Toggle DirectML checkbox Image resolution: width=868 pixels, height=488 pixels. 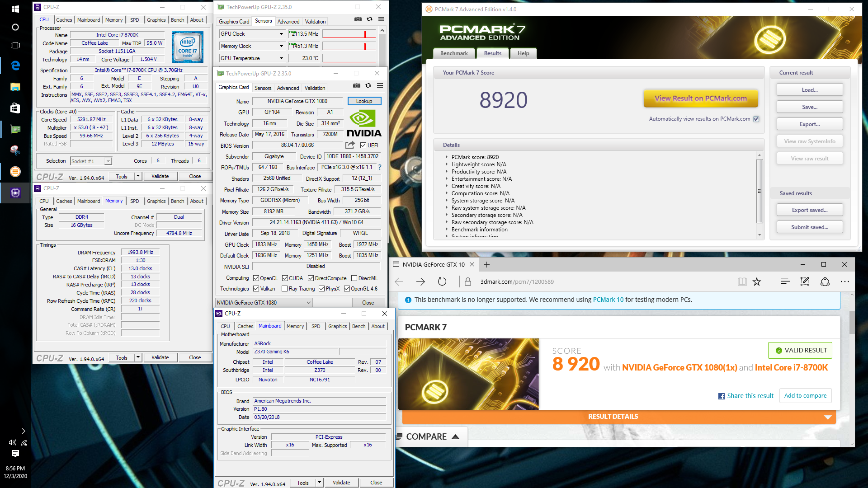pos(354,278)
